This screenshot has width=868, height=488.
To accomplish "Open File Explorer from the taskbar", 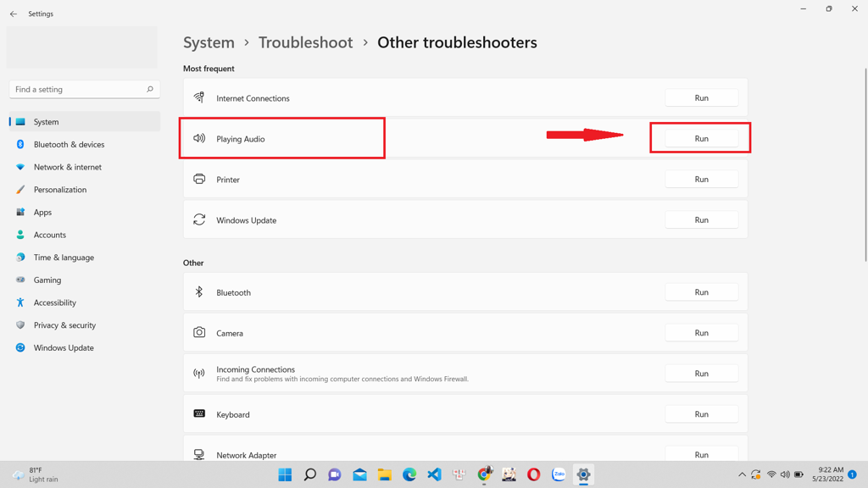I will click(384, 474).
